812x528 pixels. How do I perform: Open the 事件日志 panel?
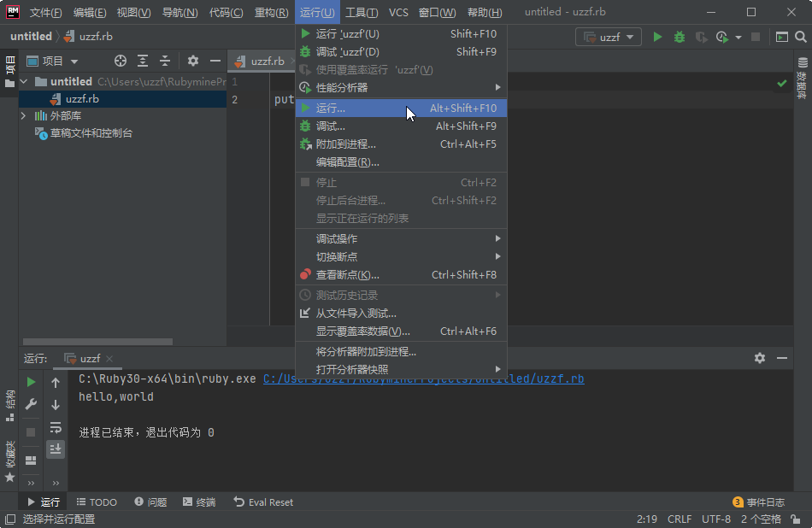pyautogui.click(x=759, y=502)
